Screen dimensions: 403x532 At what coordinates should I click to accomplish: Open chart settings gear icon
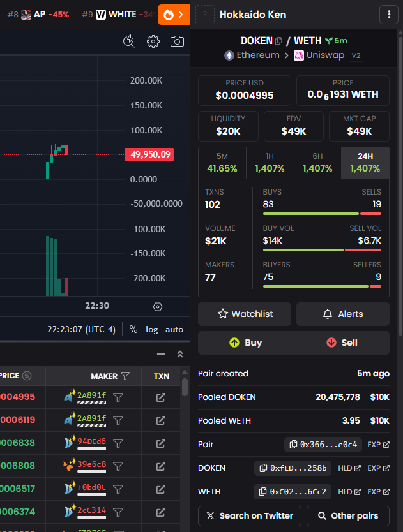153,41
